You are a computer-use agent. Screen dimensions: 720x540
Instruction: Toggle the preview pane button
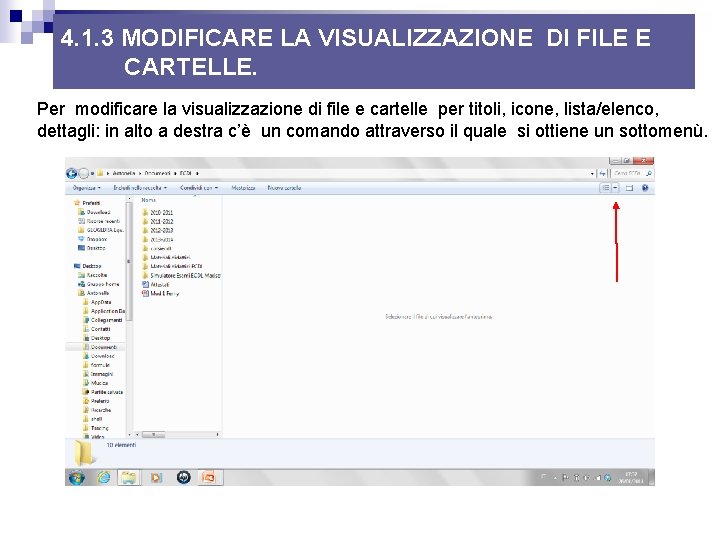point(629,188)
